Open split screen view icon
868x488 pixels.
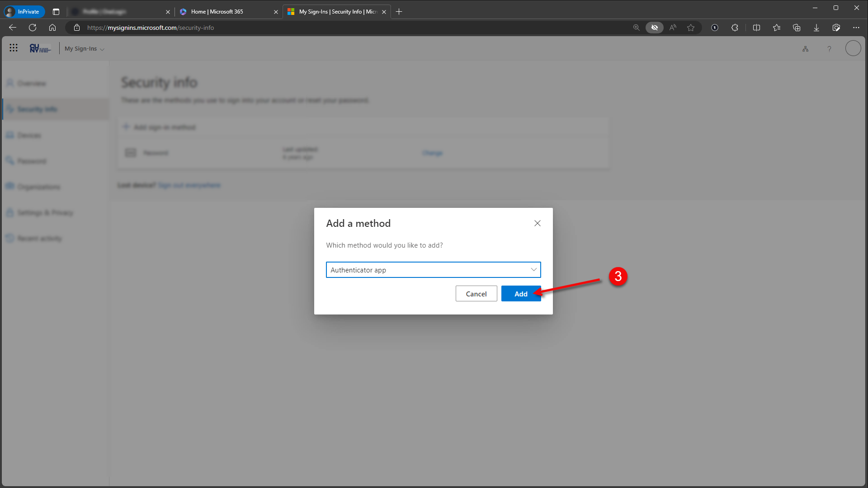pyautogui.click(x=756, y=28)
